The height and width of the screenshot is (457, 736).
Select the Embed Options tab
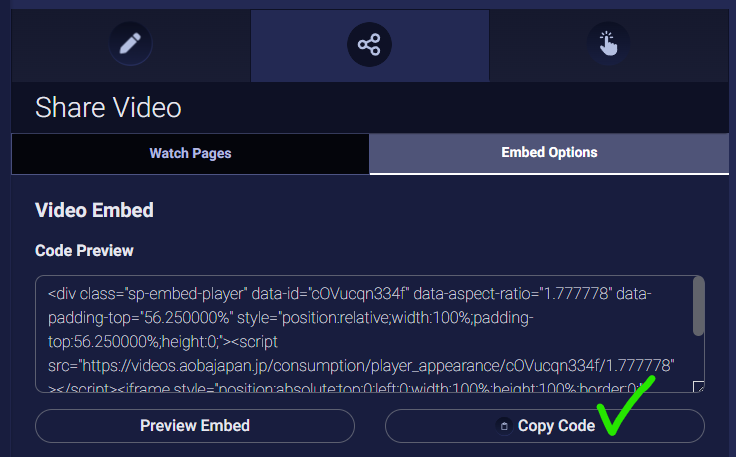(x=549, y=153)
